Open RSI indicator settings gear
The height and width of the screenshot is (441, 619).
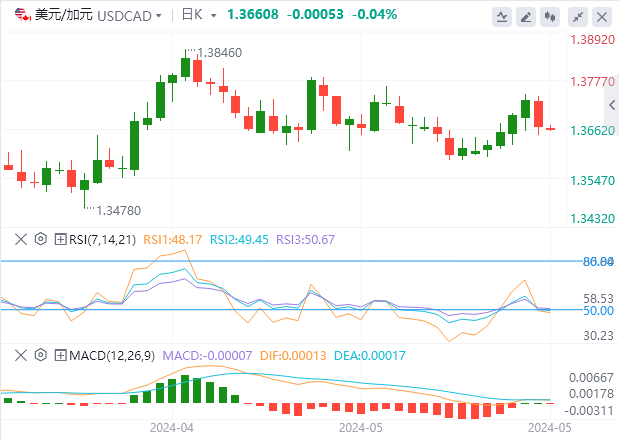41,239
